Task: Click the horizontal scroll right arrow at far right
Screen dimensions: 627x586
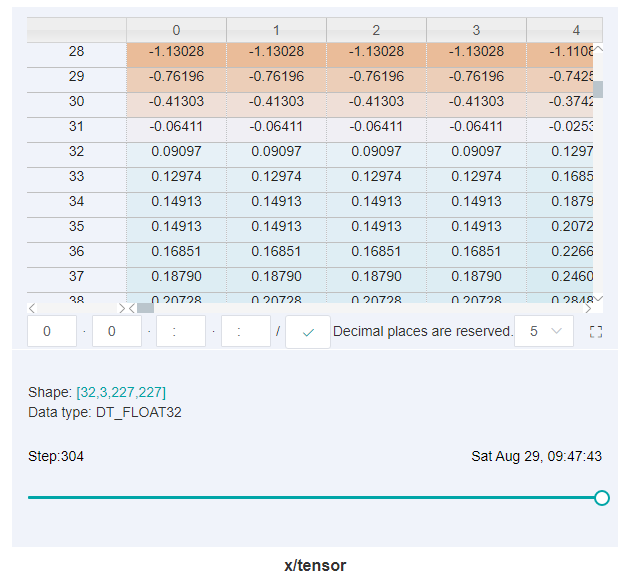Action: click(588, 308)
